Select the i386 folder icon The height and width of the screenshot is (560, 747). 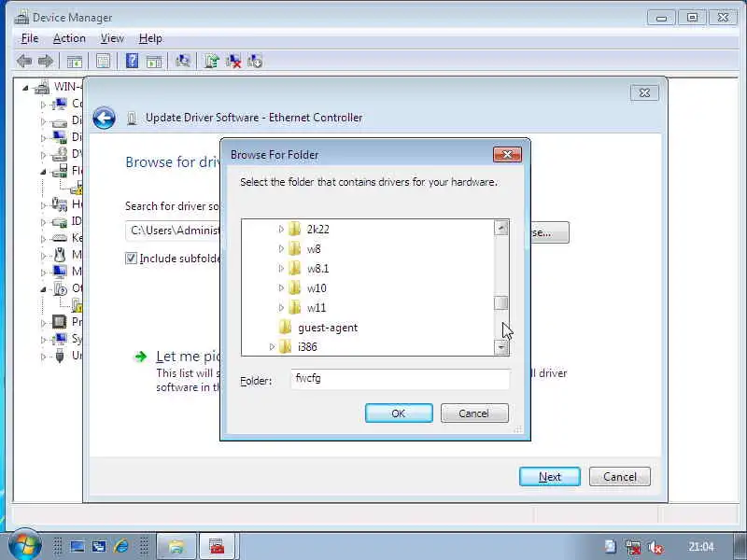coord(286,346)
